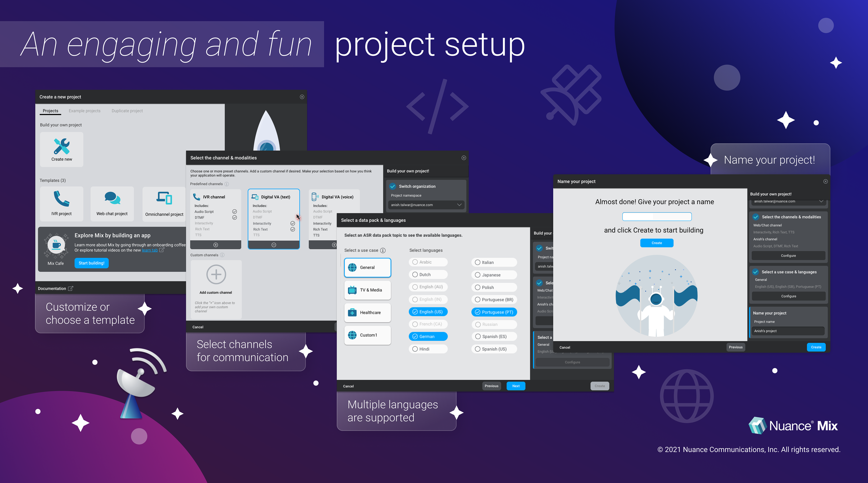
Task: Select the Healthcare use case
Action: pos(367,312)
